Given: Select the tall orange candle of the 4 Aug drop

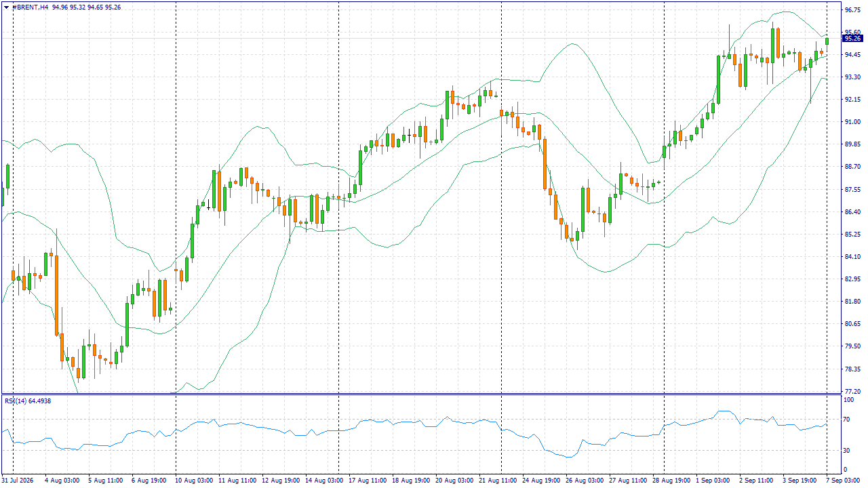Looking at the screenshot, I should point(56,295).
